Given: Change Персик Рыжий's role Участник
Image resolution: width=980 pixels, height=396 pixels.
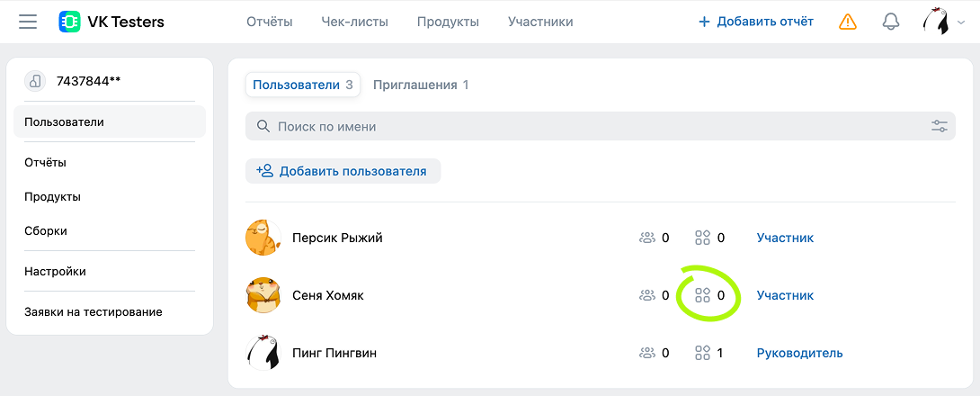Looking at the screenshot, I should pos(785,238).
